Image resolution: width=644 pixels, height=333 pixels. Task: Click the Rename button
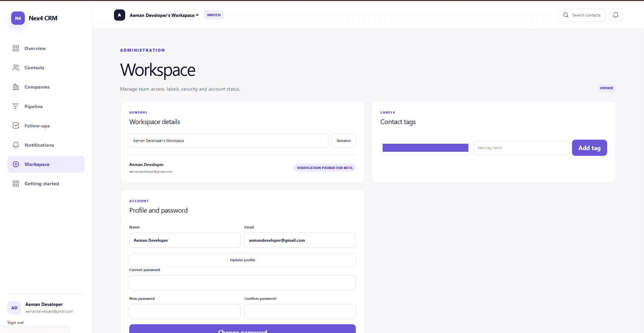click(x=344, y=141)
